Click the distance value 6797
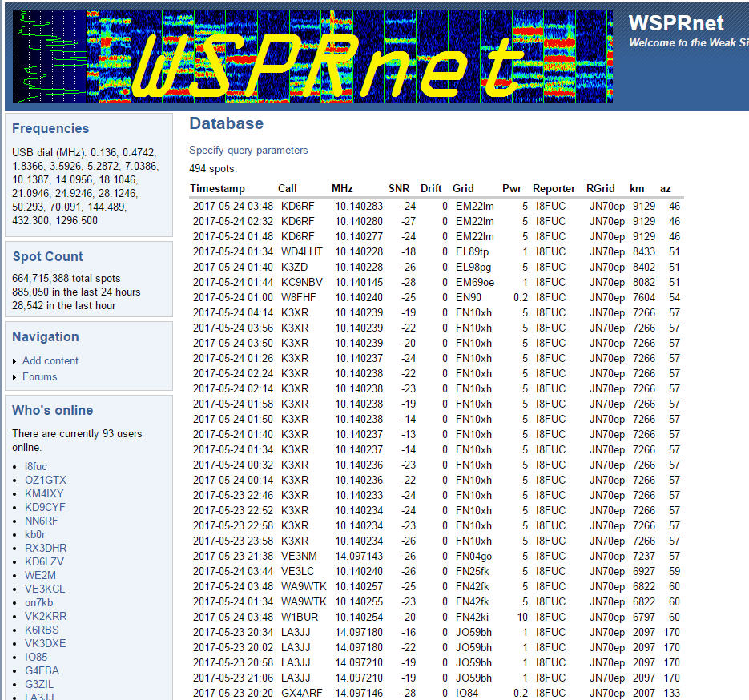 point(644,618)
